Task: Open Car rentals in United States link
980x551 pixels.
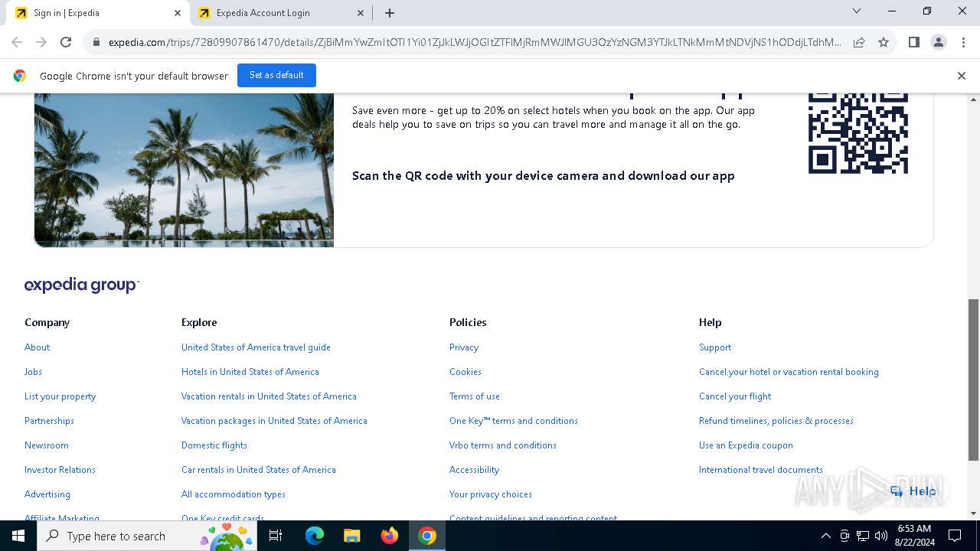Action: (x=258, y=470)
